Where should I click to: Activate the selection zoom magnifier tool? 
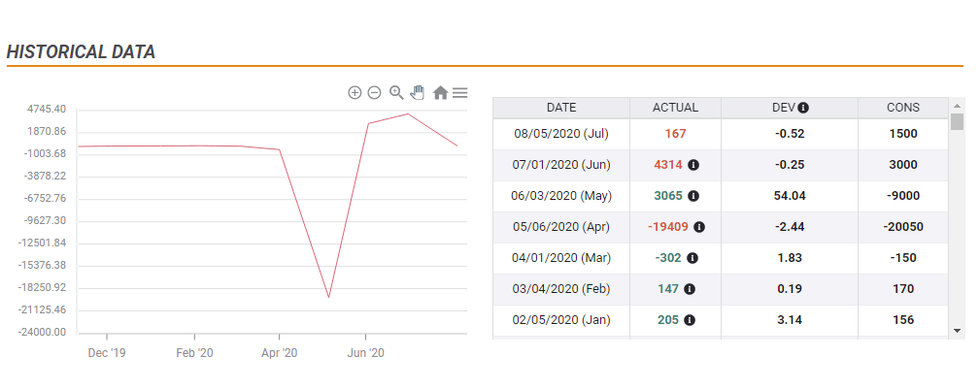pos(396,92)
